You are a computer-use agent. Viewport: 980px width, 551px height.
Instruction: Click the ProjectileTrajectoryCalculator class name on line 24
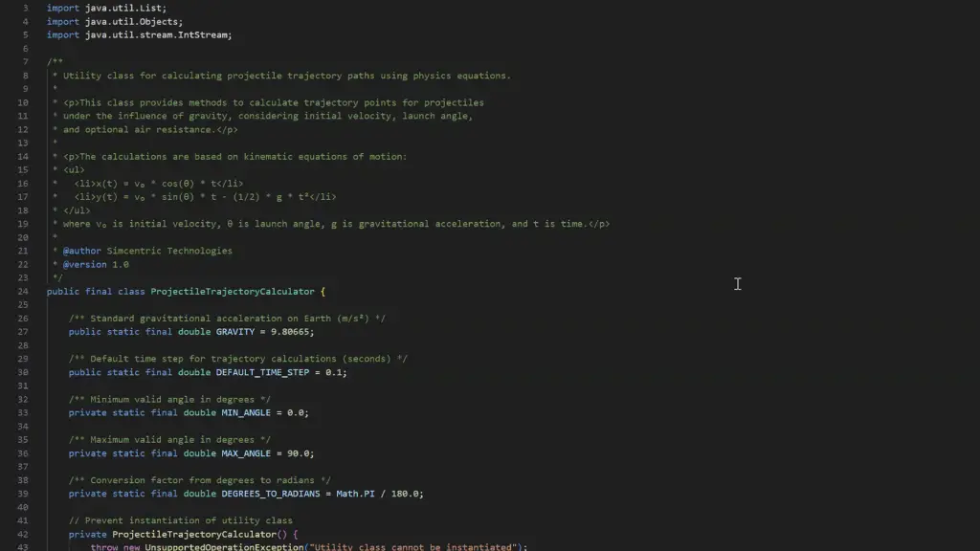[232, 292]
